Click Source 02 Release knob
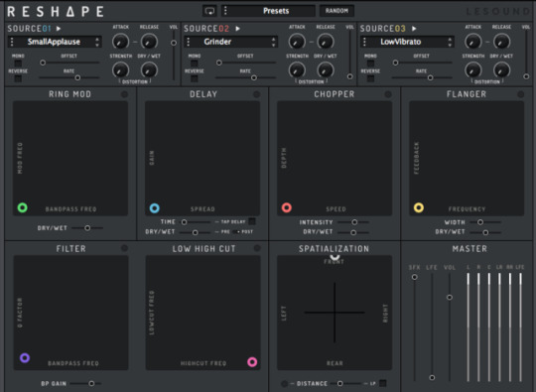The image size is (536, 392). point(326,42)
